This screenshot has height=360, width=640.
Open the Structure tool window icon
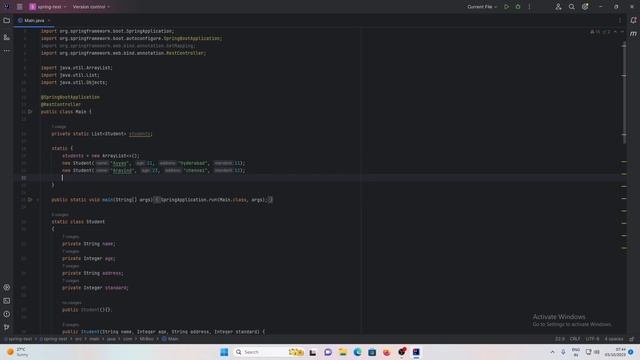pos(7,37)
